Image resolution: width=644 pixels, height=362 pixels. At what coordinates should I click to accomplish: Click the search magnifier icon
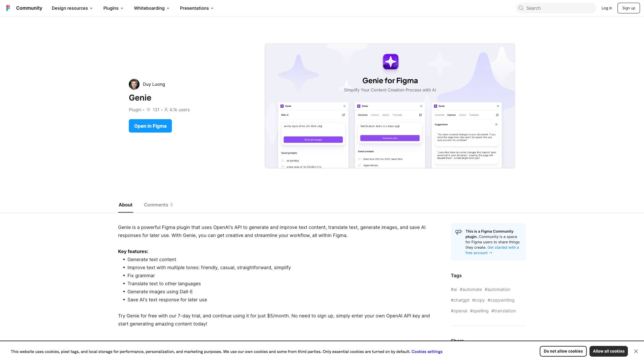click(x=521, y=8)
